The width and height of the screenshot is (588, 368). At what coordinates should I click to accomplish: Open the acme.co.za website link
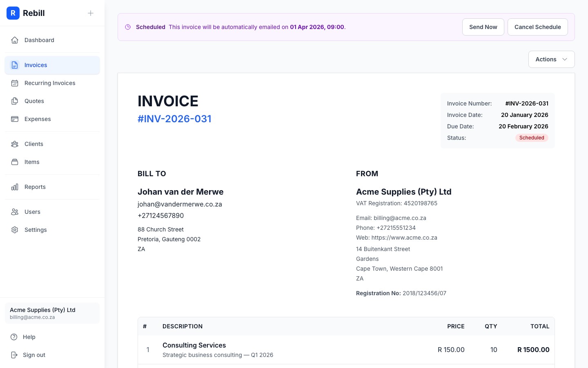tap(404, 238)
